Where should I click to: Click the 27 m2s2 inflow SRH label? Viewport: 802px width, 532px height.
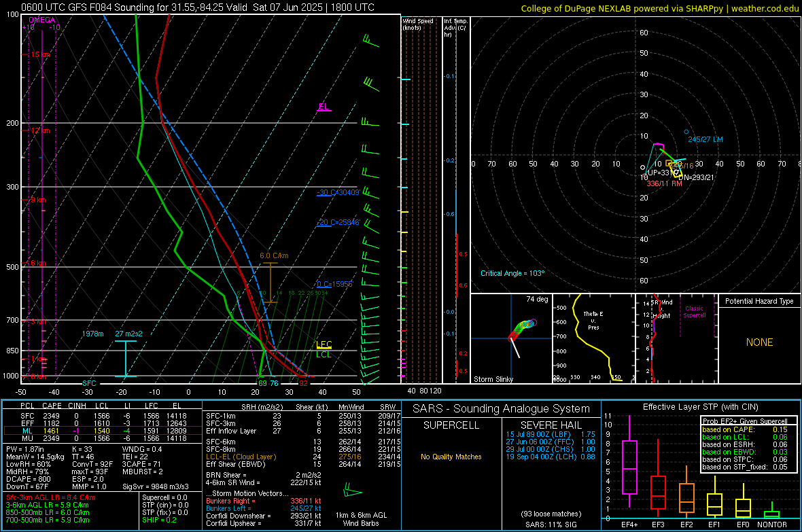(x=129, y=334)
